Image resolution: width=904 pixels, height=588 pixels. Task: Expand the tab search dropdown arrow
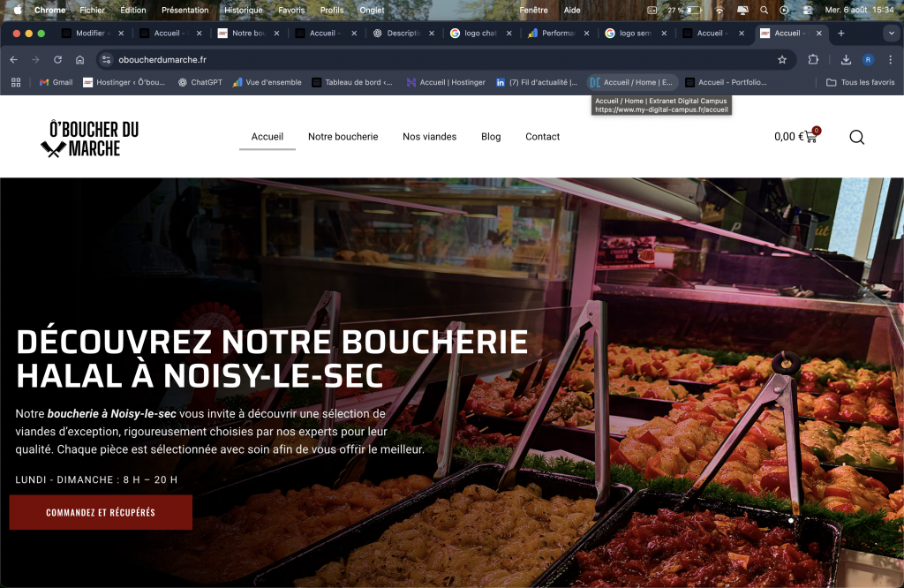point(890,34)
